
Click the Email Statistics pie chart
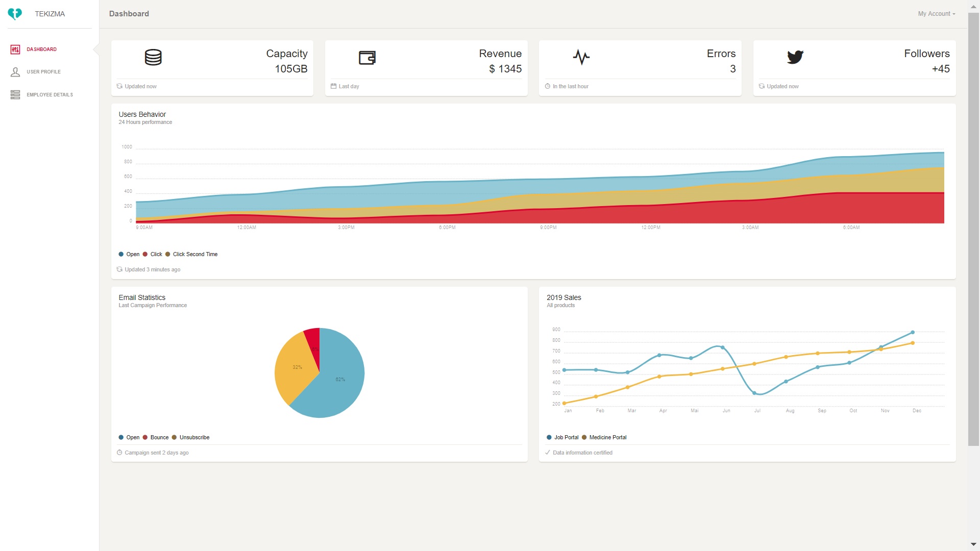pyautogui.click(x=320, y=372)
